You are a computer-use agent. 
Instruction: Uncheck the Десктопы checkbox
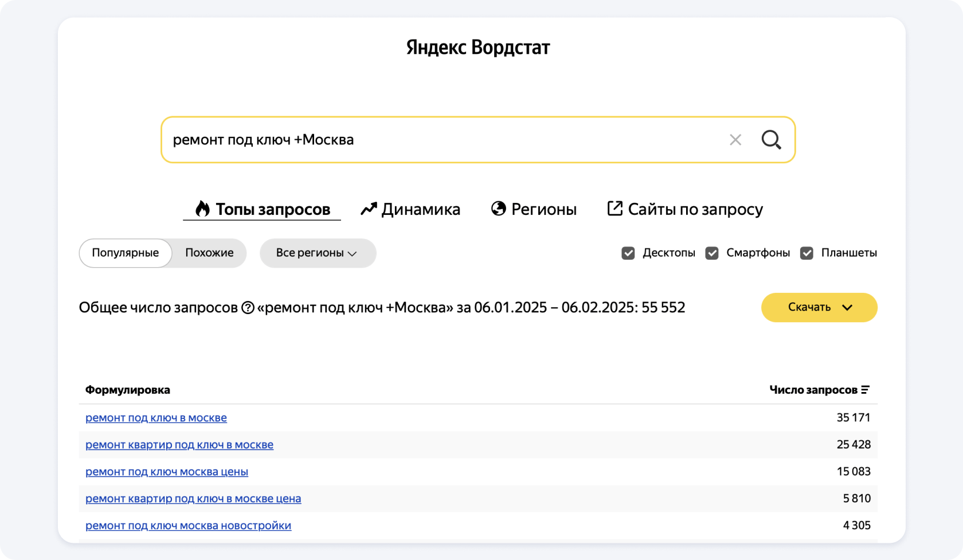click(628, 253)
